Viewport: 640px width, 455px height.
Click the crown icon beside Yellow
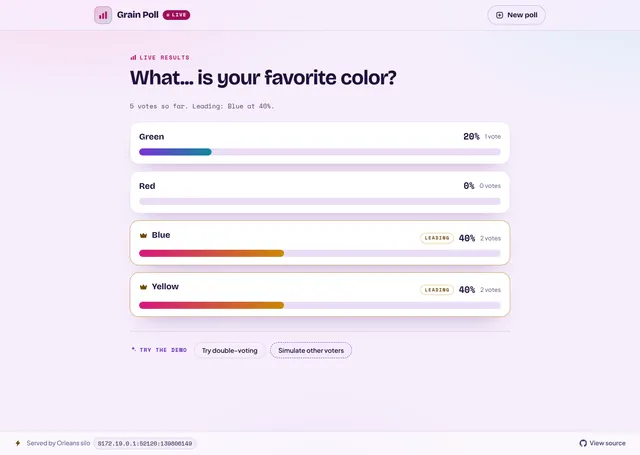point(143,287)
